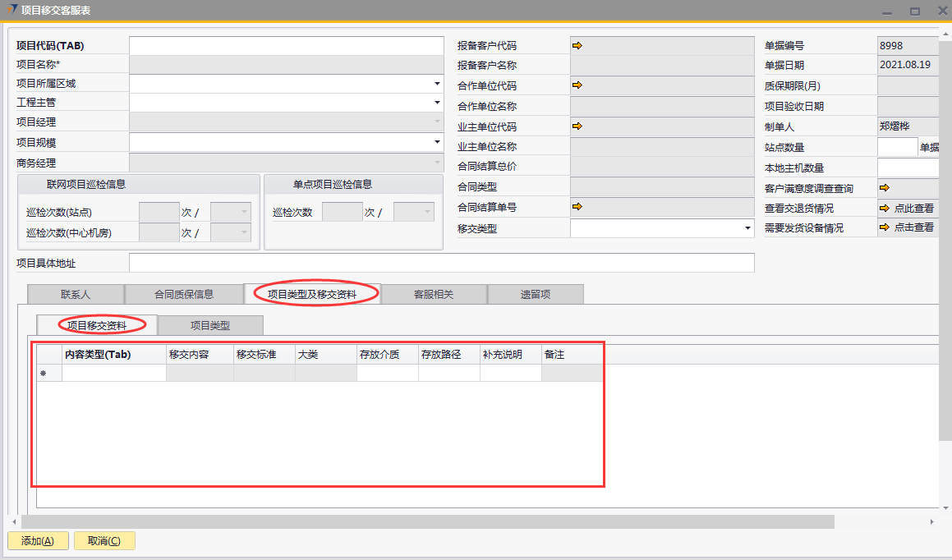952x560 pixels.
Task: Expand the 项目所属区域 dropdown
Action: [437, 84]
